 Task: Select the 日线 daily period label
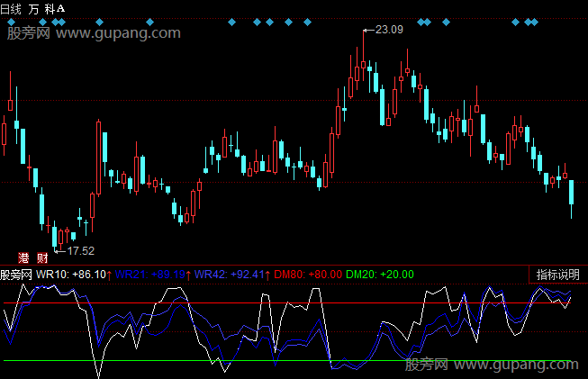12,8
